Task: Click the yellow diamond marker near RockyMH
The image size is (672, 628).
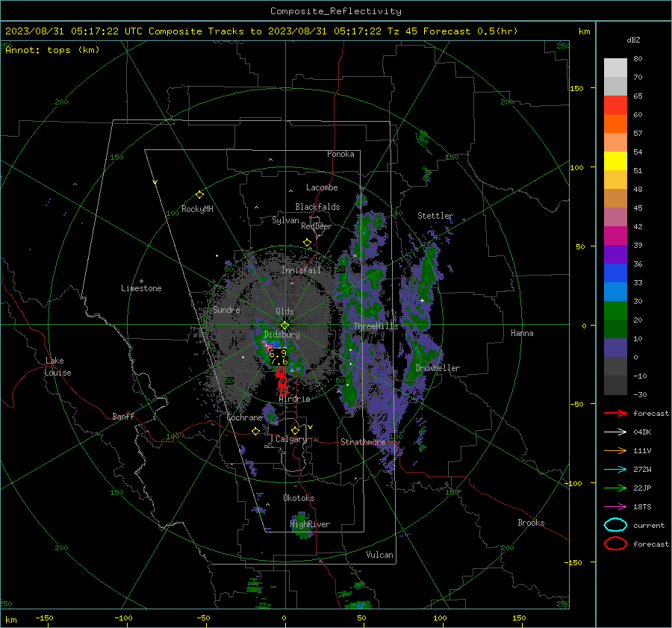Action: [x=199, y=195]
